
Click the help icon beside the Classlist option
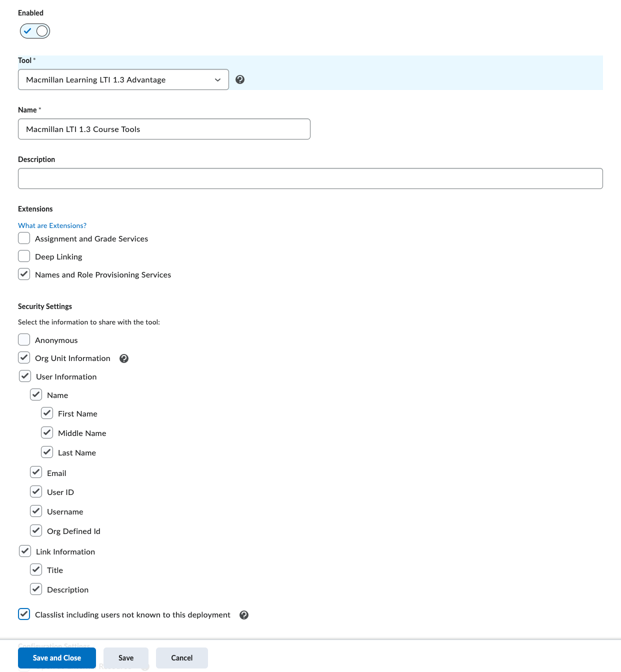244,615
